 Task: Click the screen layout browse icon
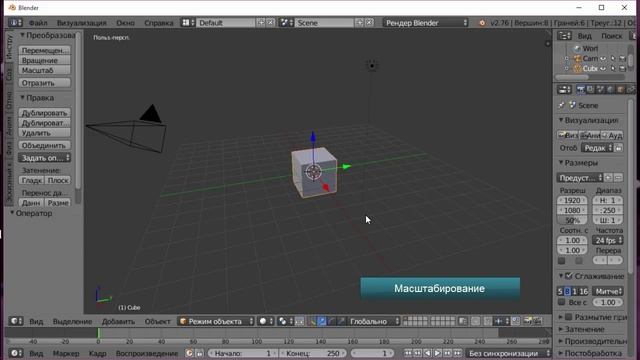188,22
